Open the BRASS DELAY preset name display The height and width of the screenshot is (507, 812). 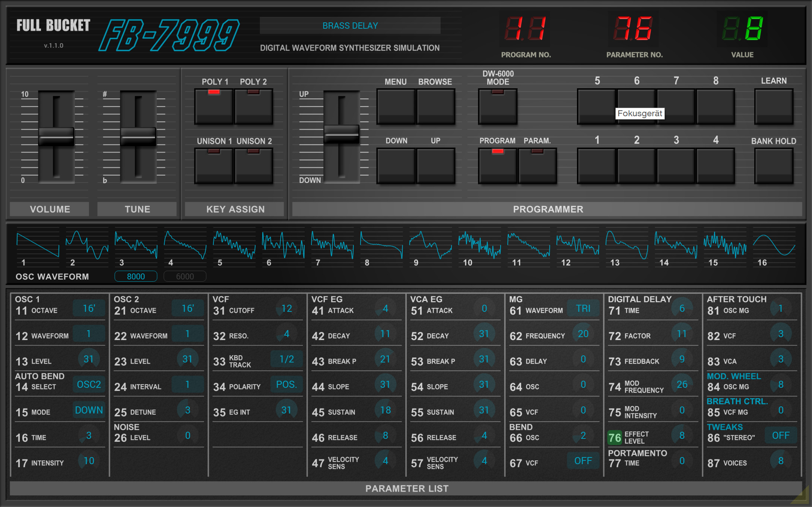click(350, 26)
